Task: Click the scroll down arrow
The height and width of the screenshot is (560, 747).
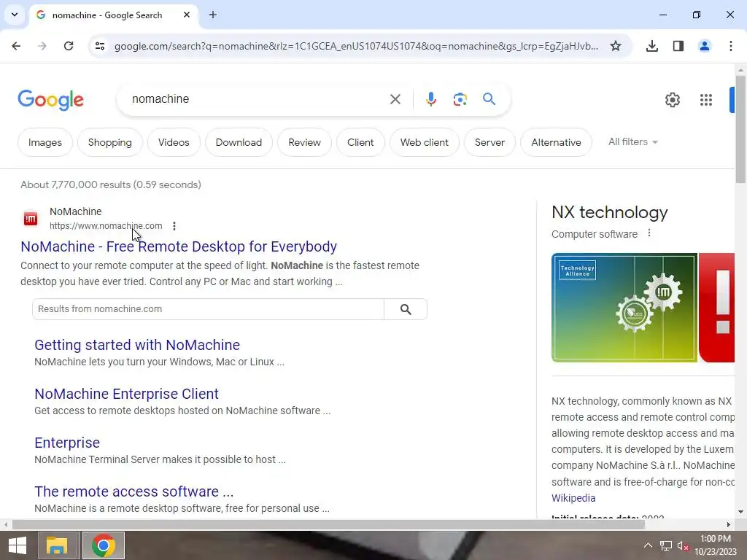Action: (x=740, y=512)
